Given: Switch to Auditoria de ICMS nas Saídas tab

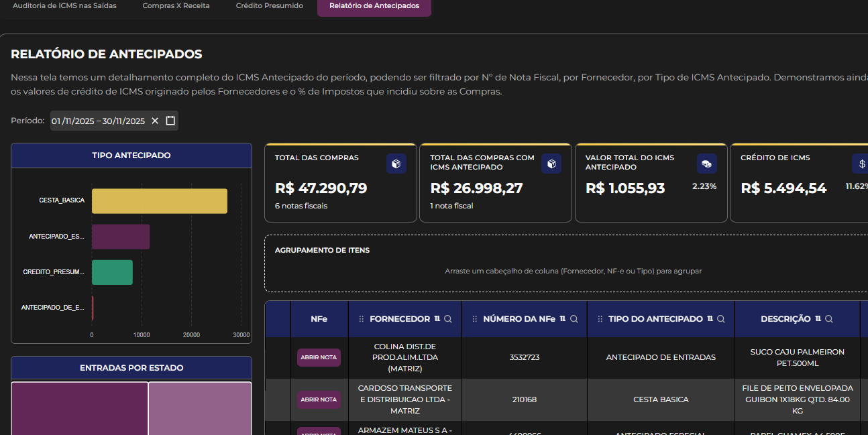Looking at the screenshot, I should tap(64, 6).
